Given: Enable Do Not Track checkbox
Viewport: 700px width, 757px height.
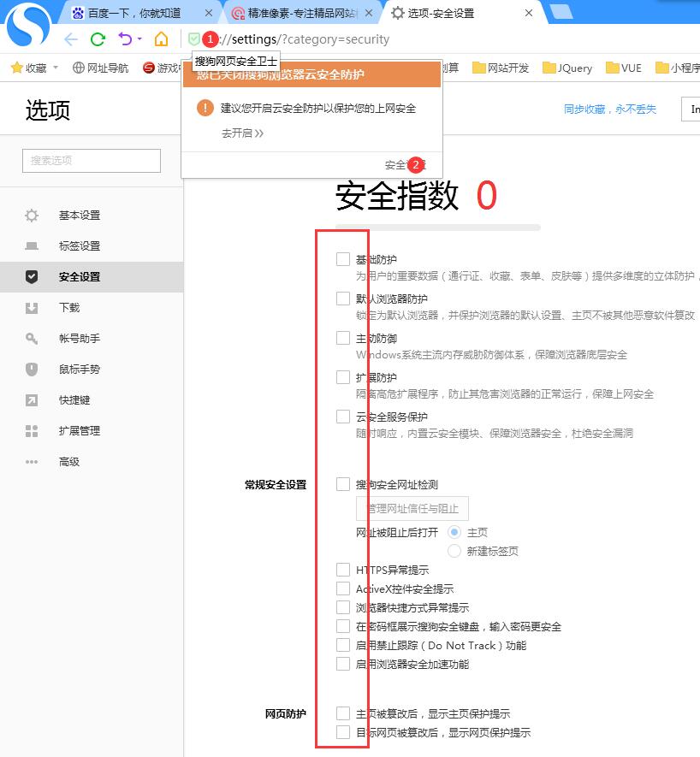Looking at the screenshot, I should (343, 645).
